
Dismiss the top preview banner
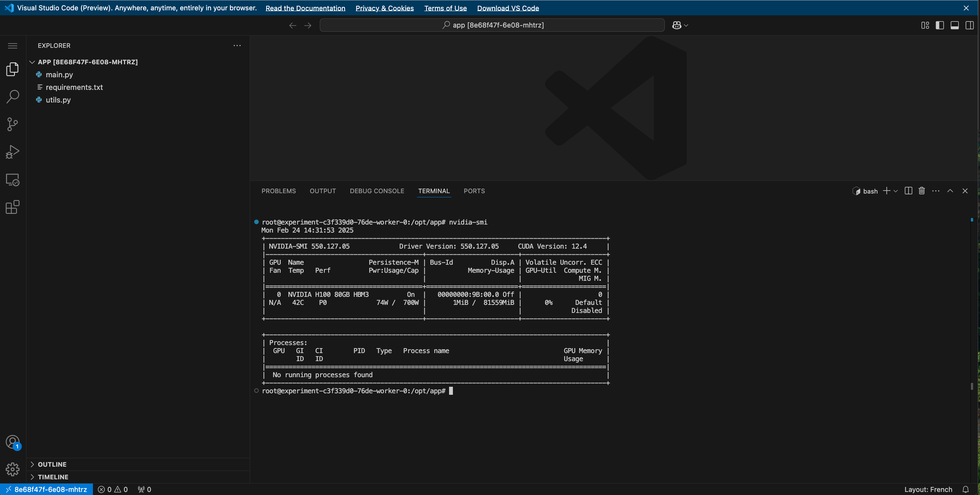(x=966, y=8)
